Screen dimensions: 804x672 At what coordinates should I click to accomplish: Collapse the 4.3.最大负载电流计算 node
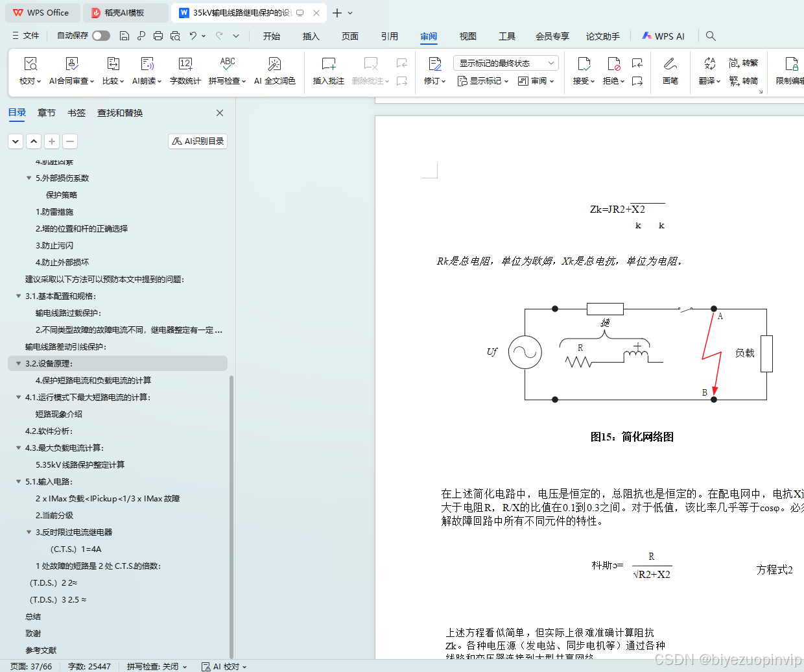coord(18,448)
